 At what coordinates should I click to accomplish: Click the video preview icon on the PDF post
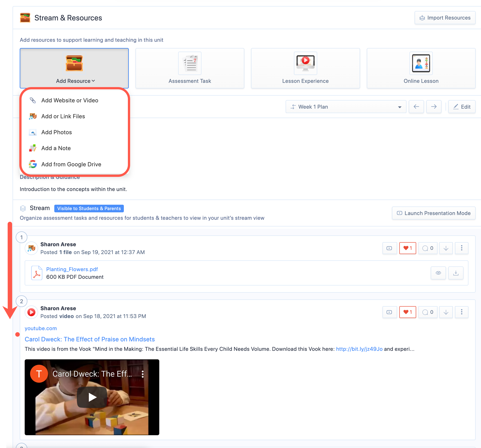pyautogui.click(x=389, y=248)
